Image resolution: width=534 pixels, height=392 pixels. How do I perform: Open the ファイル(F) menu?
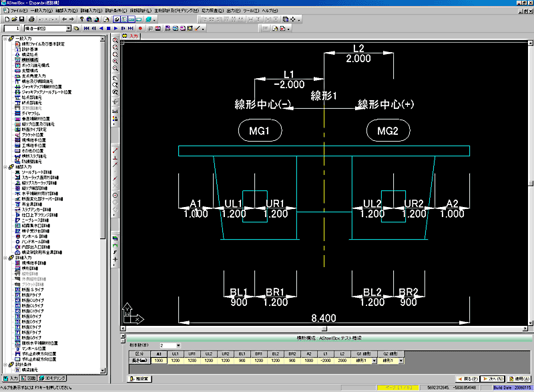(19, 11)
